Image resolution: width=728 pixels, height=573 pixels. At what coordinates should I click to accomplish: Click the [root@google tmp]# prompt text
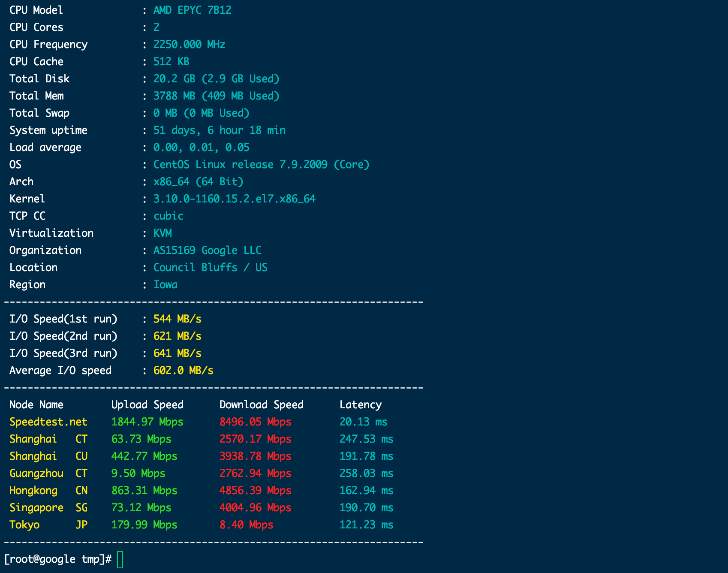[58, 559]
